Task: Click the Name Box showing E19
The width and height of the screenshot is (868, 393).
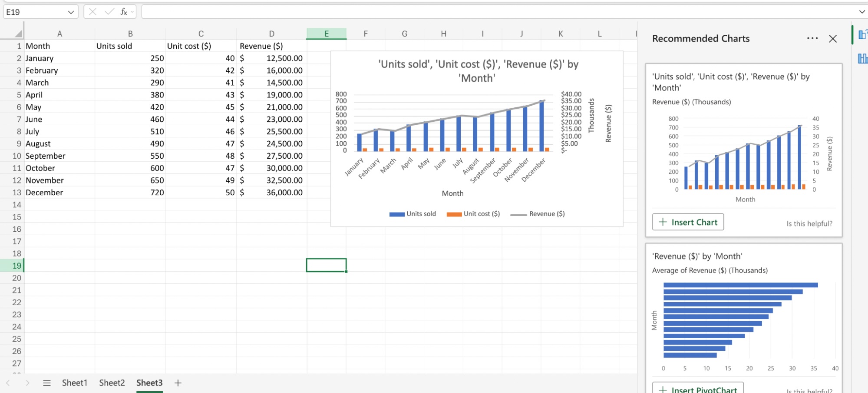Action: coord(35,12)
